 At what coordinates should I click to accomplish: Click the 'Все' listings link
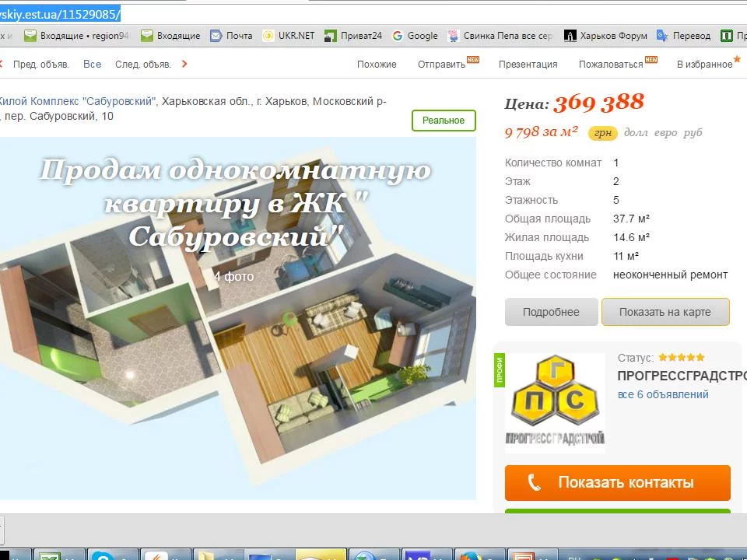[x=92, y=65]
